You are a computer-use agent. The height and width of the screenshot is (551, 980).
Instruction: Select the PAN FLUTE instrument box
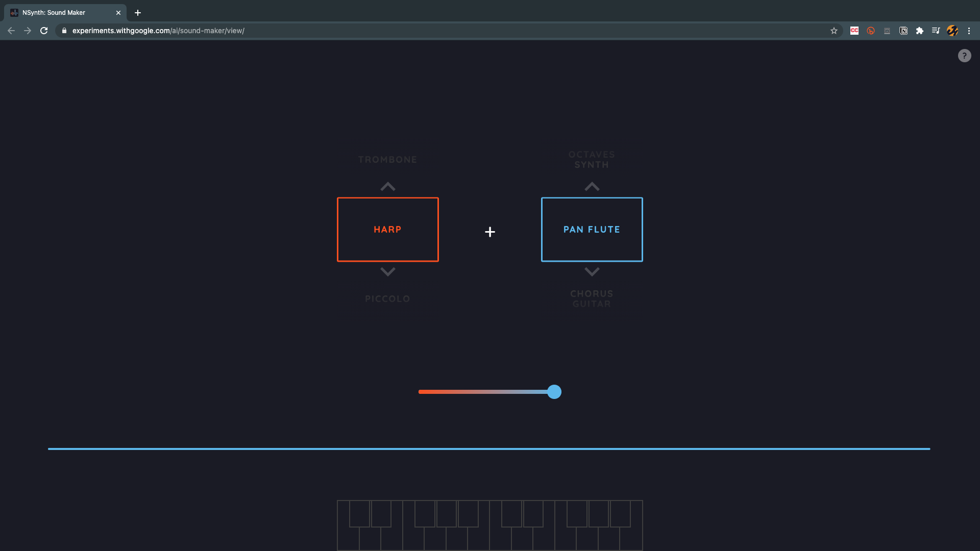point(592,230)
